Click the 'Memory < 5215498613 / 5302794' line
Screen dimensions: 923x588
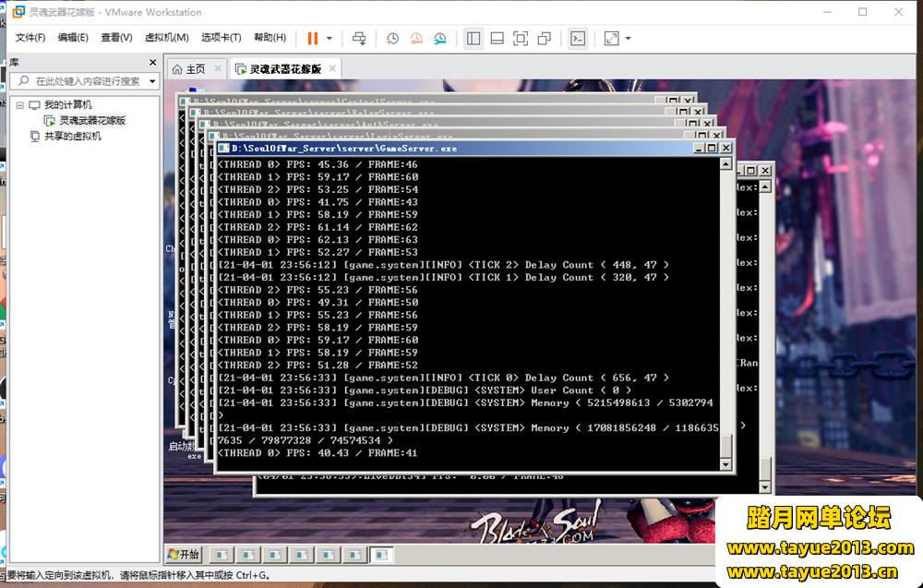click(465, 403)
